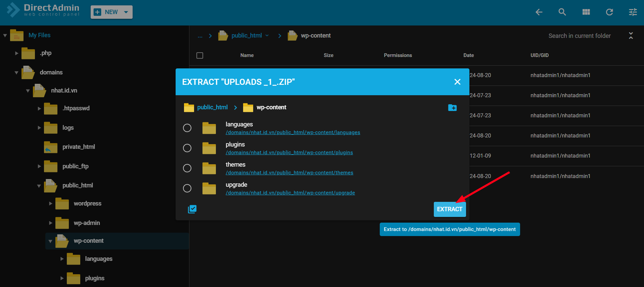Go to public_html in dialog breadcrumb

(x=212, y=107)
